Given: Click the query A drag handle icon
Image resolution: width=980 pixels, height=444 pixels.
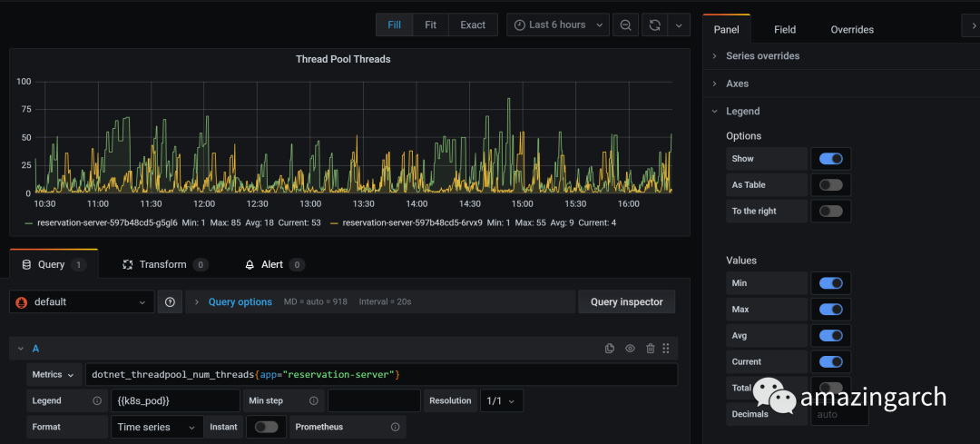Looking at the screenshot, I should pyautogui.click(x=666, y=349).
